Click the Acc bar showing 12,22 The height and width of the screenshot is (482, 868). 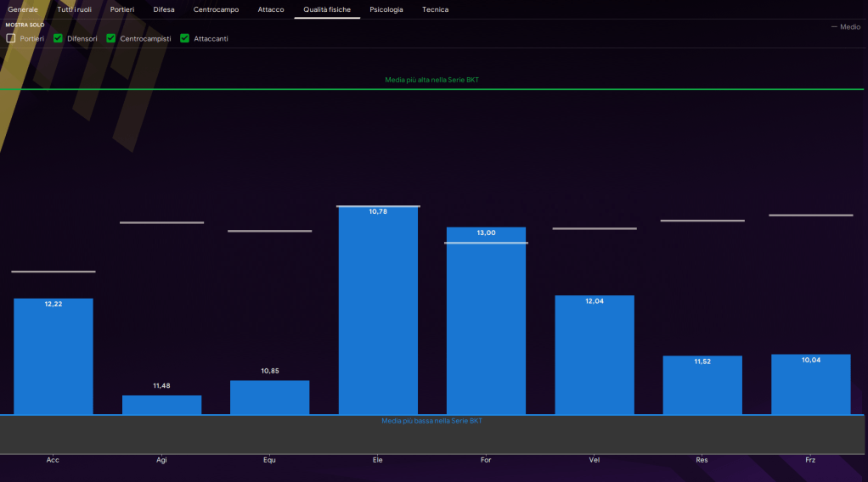click(53, 356)
